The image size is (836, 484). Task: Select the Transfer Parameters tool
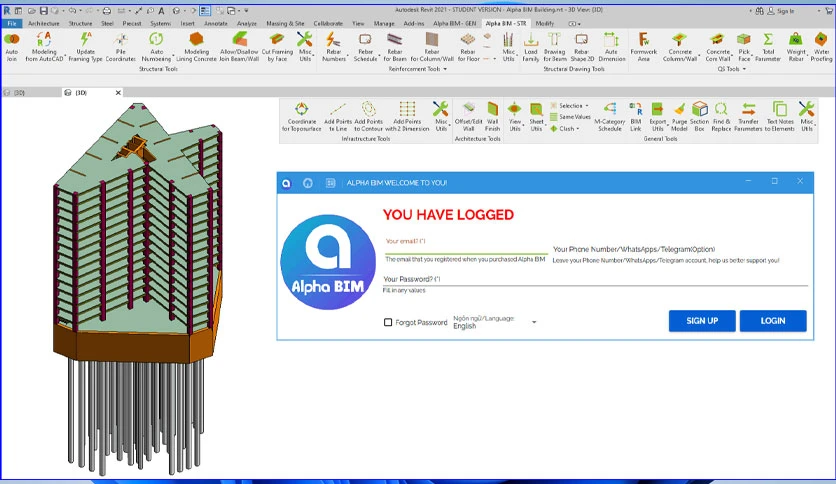click(748, 117)
